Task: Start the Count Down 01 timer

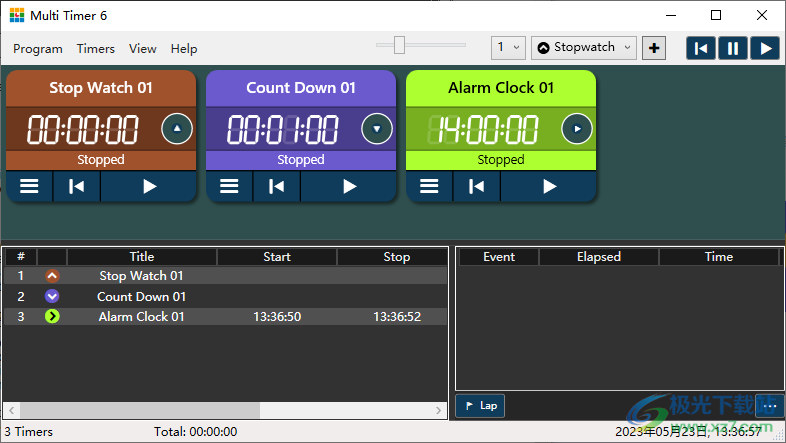Action: click(349, 186)
